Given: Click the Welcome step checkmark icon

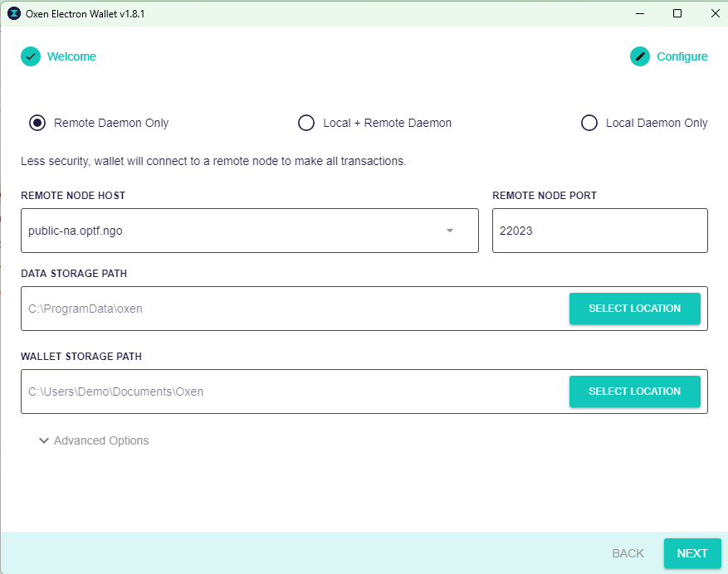Looking at the screenshot, I should pos(31,56).
